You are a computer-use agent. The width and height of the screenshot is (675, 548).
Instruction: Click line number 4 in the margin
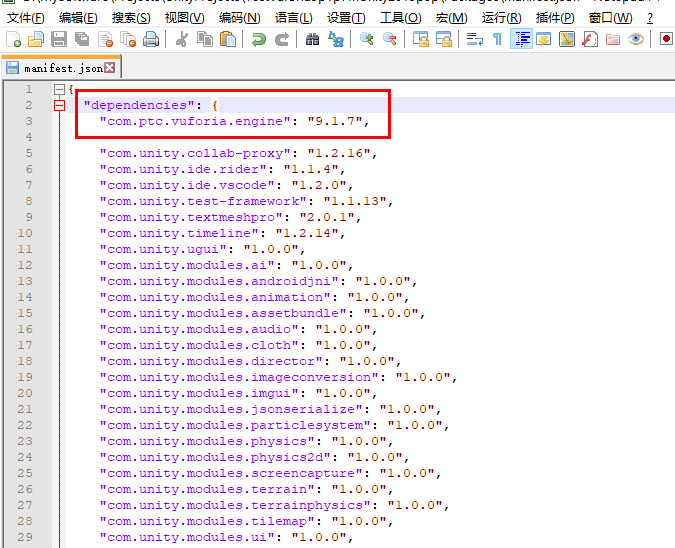tap(28, 137)
